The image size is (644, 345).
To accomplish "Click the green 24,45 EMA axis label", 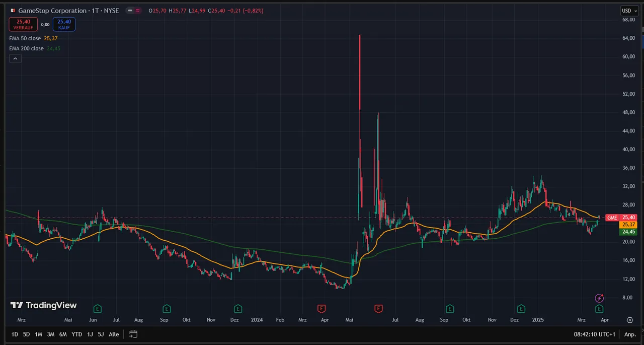I will click(629, 232).
